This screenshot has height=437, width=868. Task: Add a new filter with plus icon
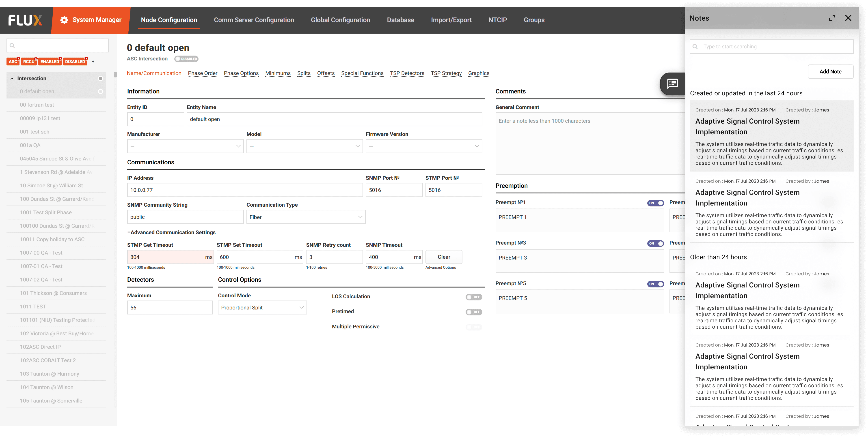click(93, 62)
